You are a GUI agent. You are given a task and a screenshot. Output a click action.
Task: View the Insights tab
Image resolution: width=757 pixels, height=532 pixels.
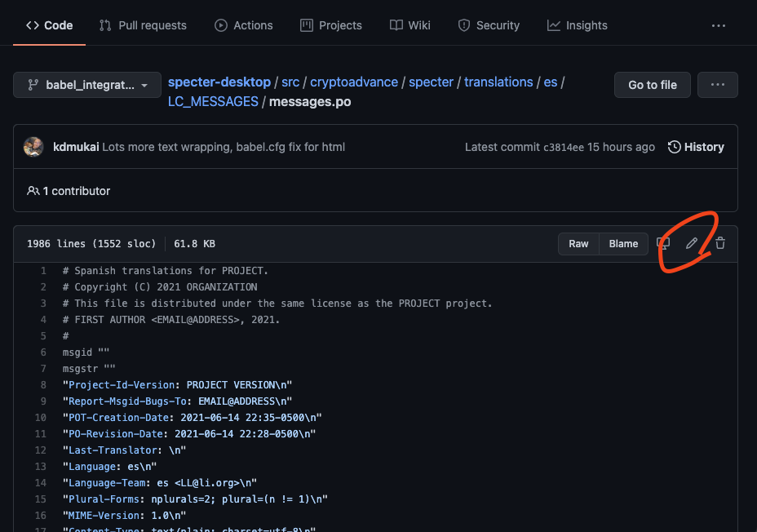click(x=578, y=25)
